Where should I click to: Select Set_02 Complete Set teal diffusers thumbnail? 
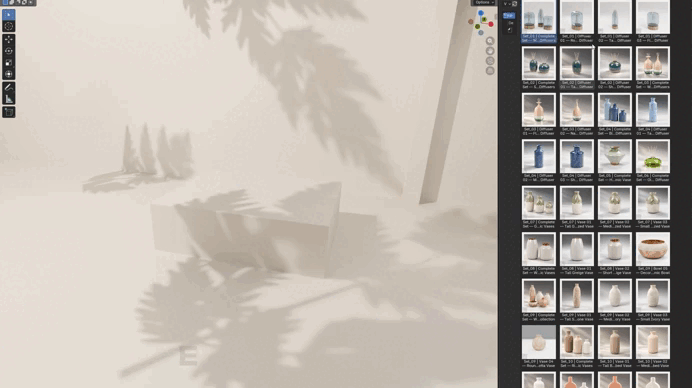[x=538, y=68]
